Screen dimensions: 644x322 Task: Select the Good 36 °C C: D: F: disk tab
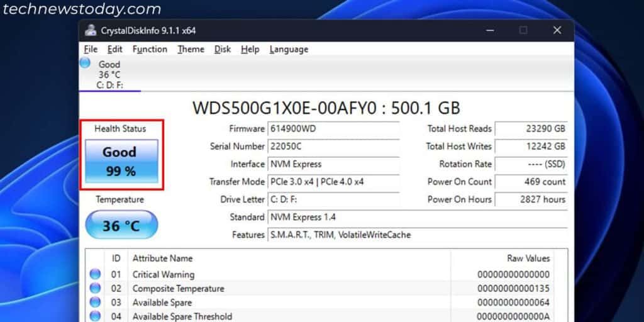(x=109, y=74)
